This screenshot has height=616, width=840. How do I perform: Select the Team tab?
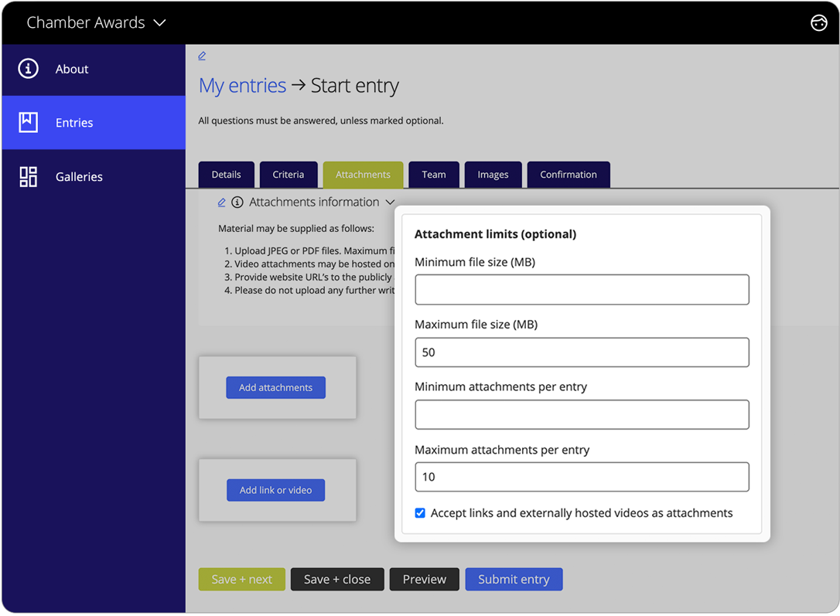tap(434, 175)
